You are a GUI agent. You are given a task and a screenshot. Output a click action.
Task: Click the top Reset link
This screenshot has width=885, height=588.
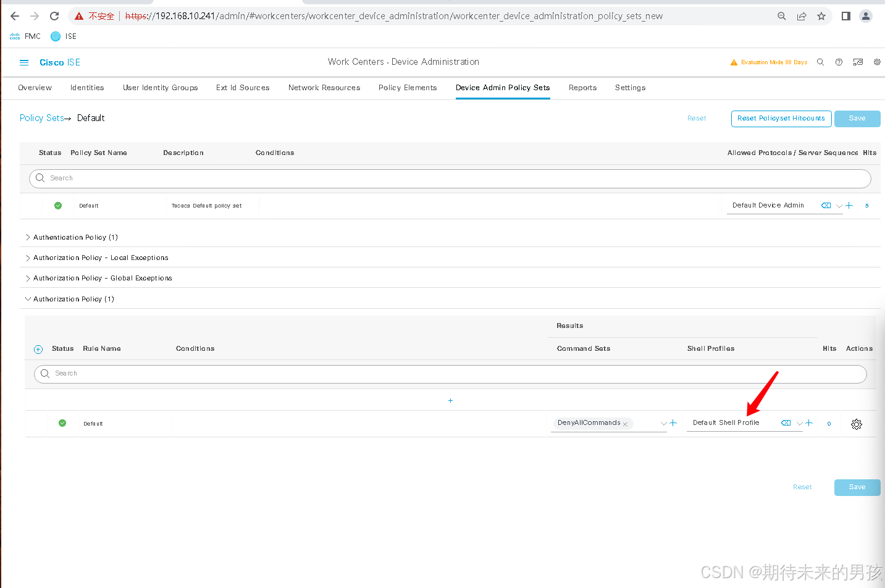click(697, 119)
